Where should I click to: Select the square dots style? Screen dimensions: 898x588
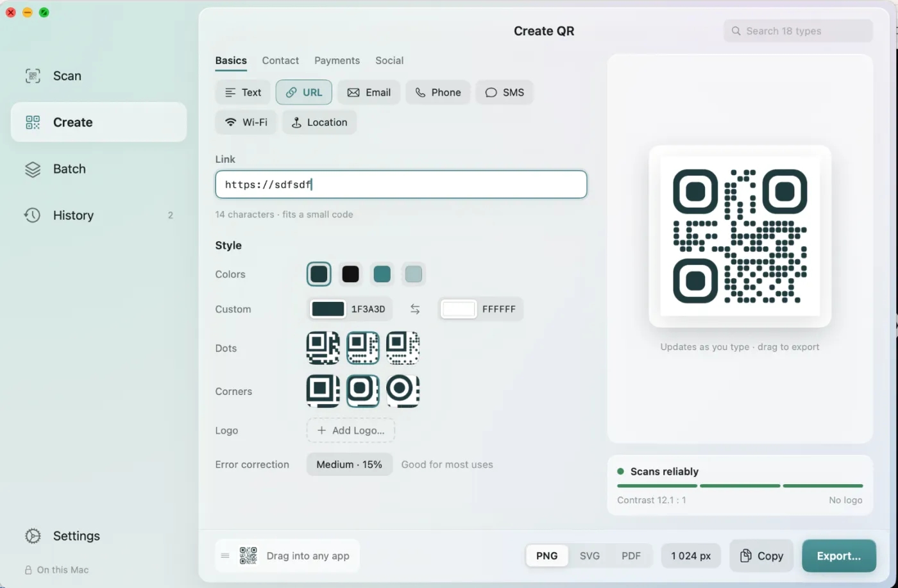coord(323,348)
